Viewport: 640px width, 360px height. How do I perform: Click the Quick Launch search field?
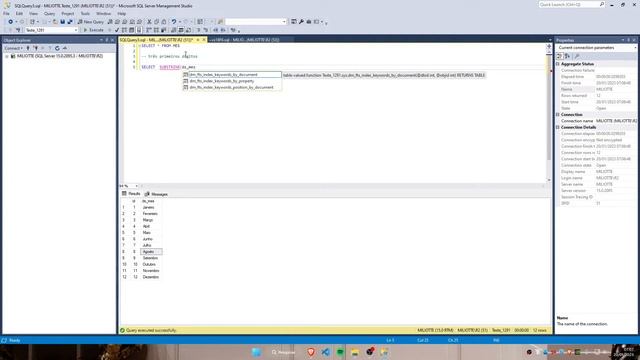point(571,4)
